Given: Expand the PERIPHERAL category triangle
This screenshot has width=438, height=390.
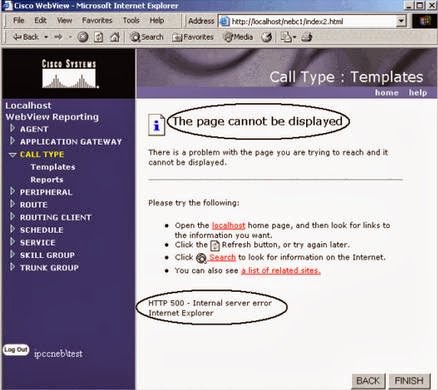Looking at the screenshot, I should pos(12,191).
